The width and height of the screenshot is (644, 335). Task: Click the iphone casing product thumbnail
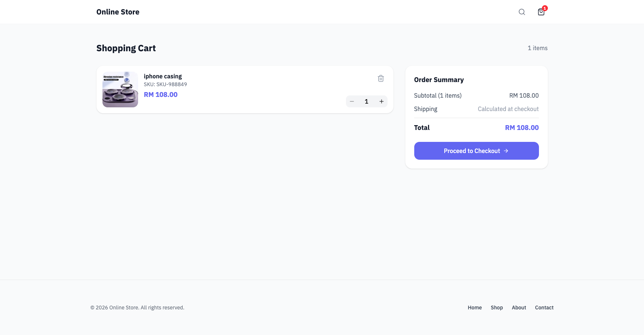click(120, 90)
